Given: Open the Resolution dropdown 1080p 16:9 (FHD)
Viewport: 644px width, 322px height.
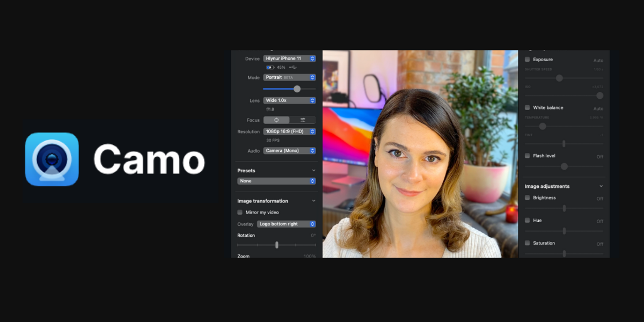Looking at the screenshot, I should click(x=289, y=131).
